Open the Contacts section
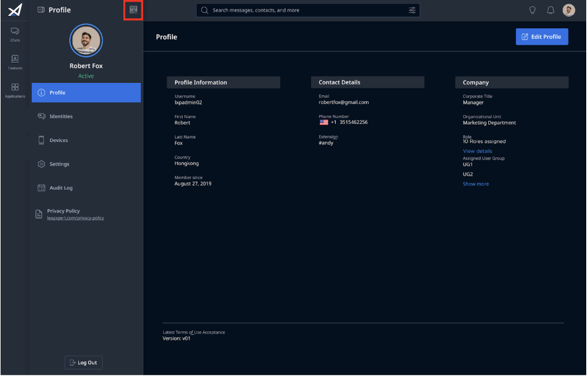Screen dimensions: 588x377 (x=15, y=62)
